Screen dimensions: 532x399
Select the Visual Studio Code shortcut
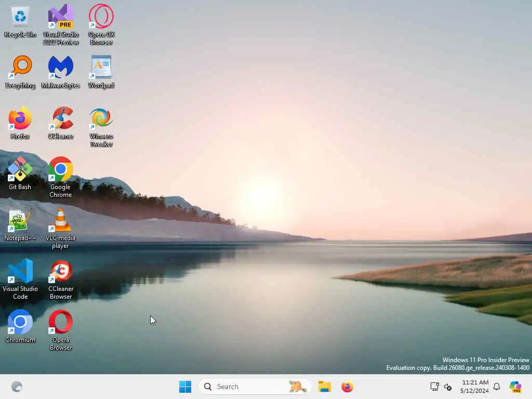pos(20,279)
